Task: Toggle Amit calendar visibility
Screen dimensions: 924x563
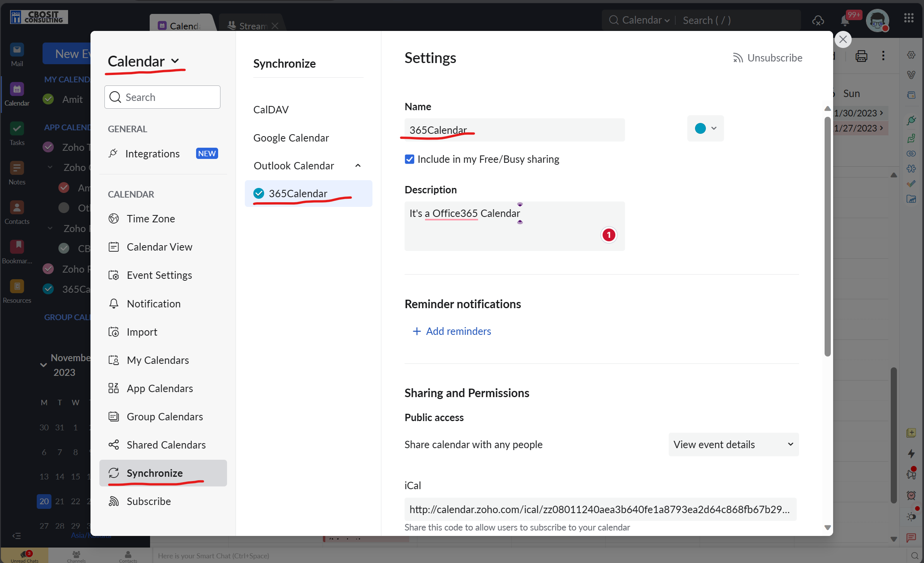Action: [x=48, y=99]
